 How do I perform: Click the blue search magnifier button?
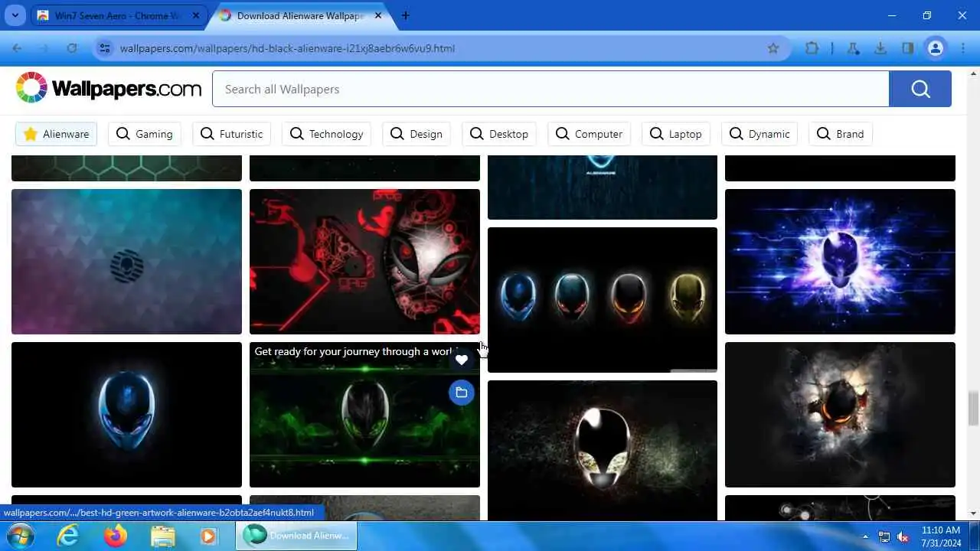coord(920,89)
